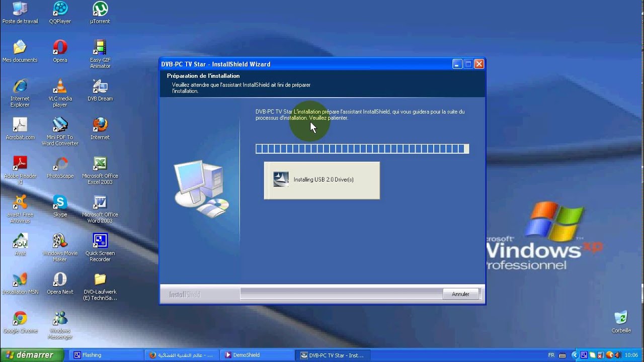Launch Internet Explorer from the desktop
Viewport: 644px width, 362px height.
(x=20, y=94)
